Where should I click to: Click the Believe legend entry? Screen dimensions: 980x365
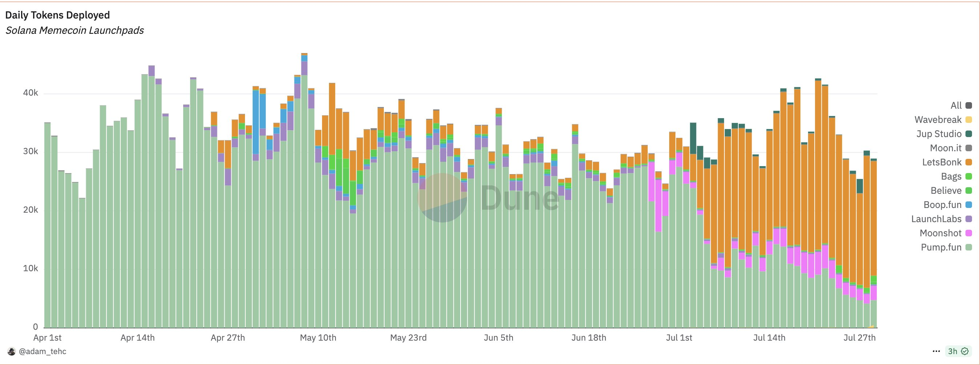point(951,190)
